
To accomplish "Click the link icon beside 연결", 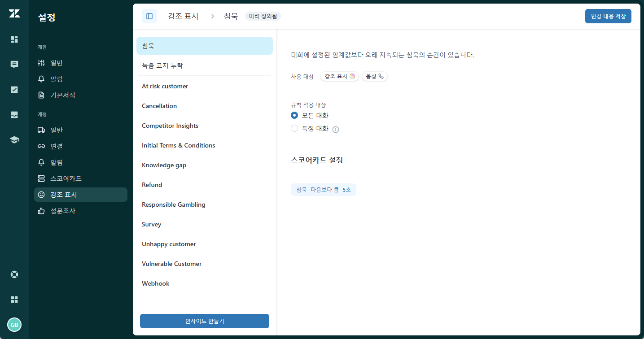I will click(41, 146).
